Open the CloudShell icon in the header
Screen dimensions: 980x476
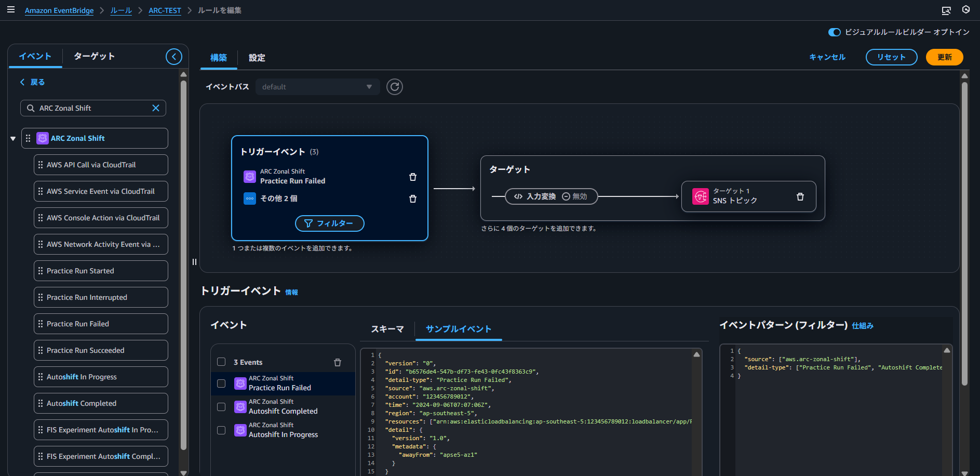pos(946,10)
